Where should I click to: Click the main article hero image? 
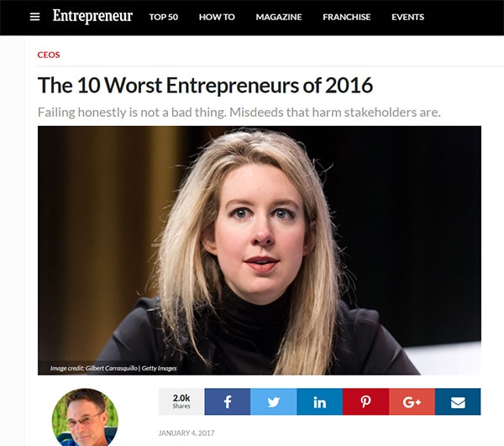pos(260,250)
